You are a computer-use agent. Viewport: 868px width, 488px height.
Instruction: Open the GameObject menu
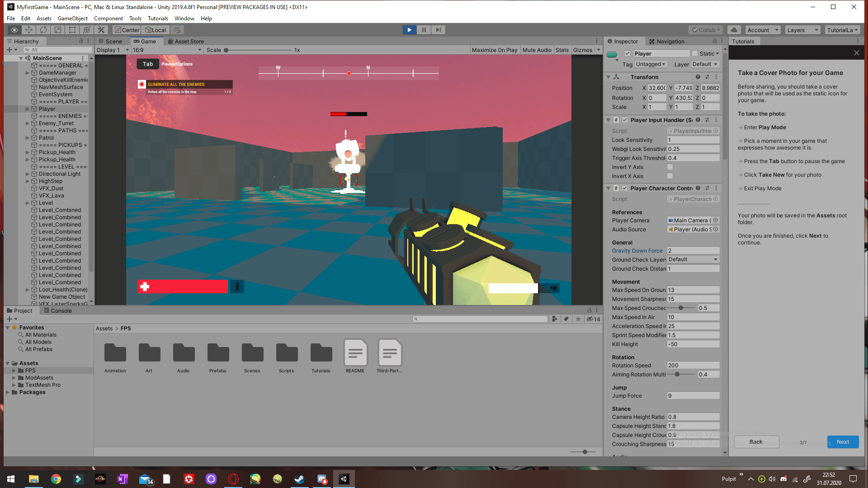tap(72, 19)
